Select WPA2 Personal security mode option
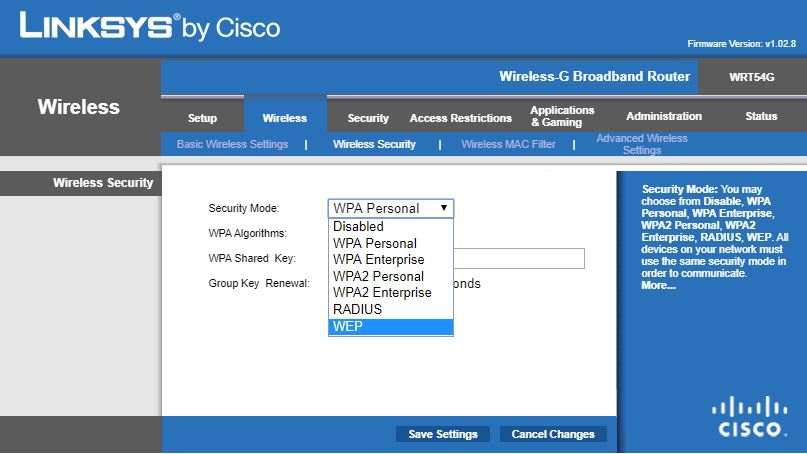807x454 pixels. pos(391,276)
